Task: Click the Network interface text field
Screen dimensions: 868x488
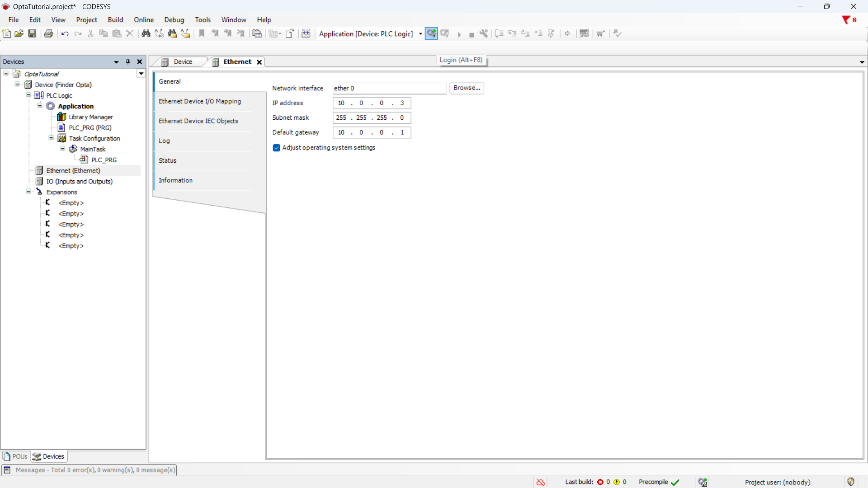Action: (389, 88)
